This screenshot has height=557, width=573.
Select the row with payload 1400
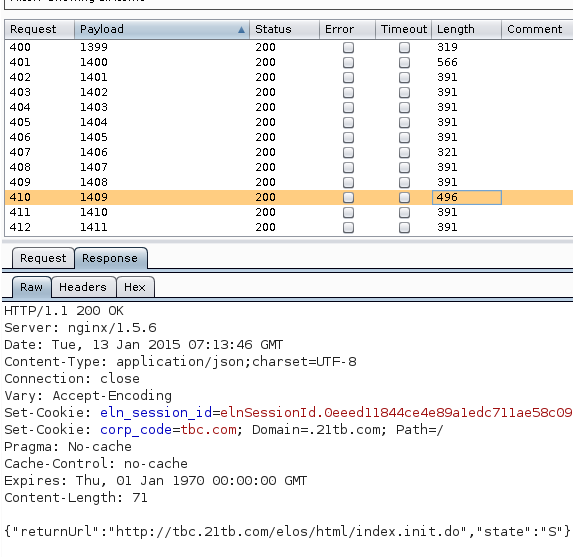pos(289,62)
